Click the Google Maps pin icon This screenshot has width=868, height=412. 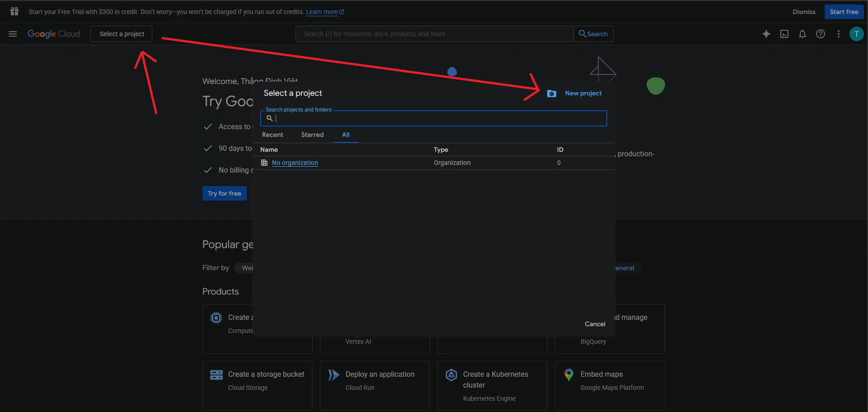pyautogui.click(x=569, y=375)
